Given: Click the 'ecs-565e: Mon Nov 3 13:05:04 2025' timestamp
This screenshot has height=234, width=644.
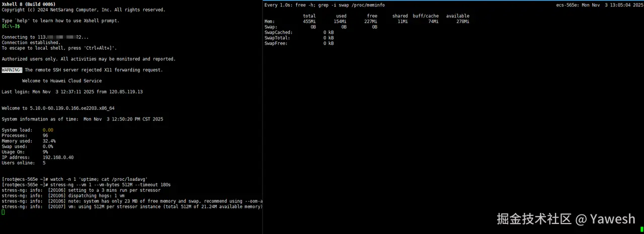Looking at the screenshot, I should (600, 5).
